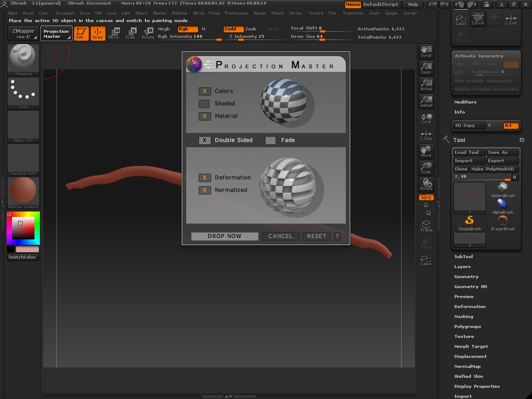The image size is (532, 399).
Task: Select the SimpleBrush tool
Action: tap(470, 223)
